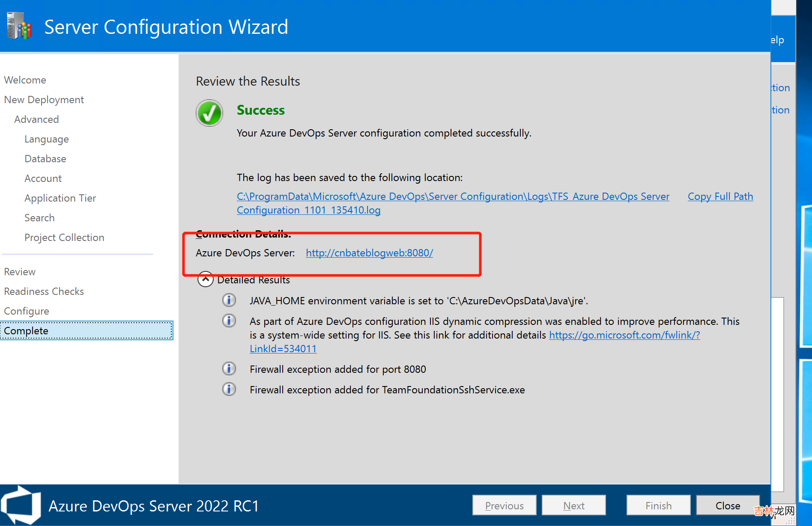Collapse the Detailed Results section
Screen dimensions: 812x526
click(206, 279)
